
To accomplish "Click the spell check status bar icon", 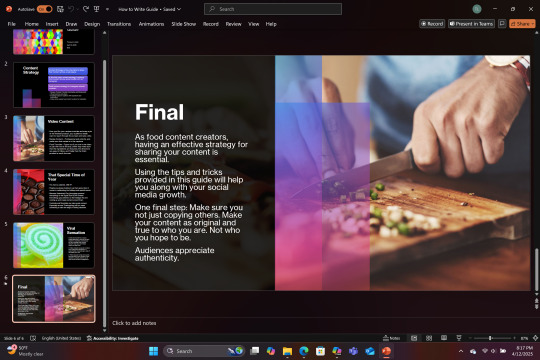I will click(x=33, y=338).
